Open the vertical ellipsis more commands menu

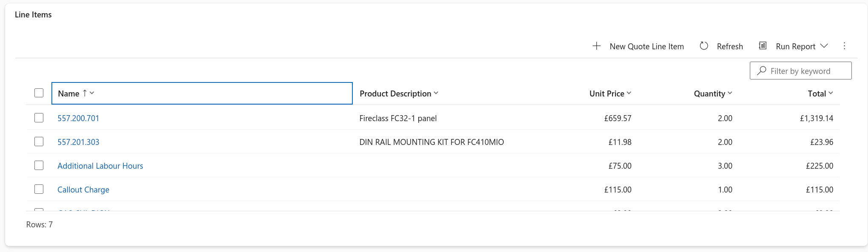click(x=844, y=46)
